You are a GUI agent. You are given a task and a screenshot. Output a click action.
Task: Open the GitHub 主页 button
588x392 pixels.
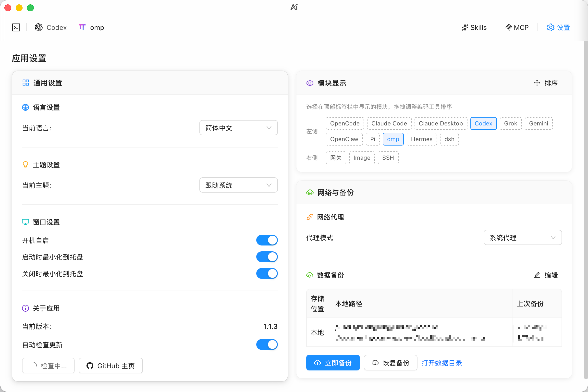click(x=110, y=366)
